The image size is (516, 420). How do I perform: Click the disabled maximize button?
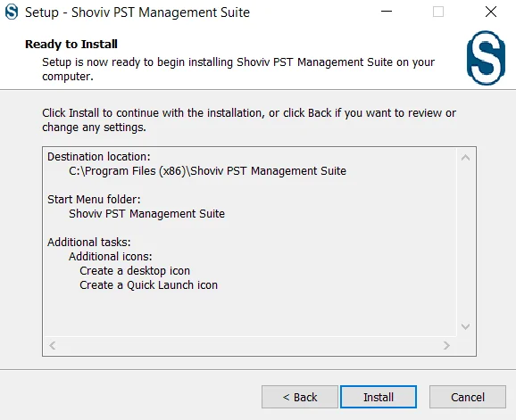pyautogui.click(x=438, y=12)
